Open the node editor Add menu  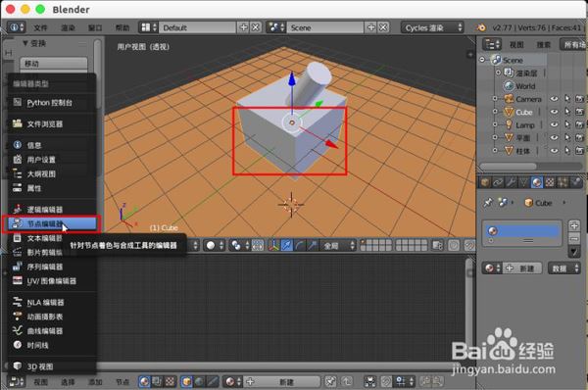95,382
